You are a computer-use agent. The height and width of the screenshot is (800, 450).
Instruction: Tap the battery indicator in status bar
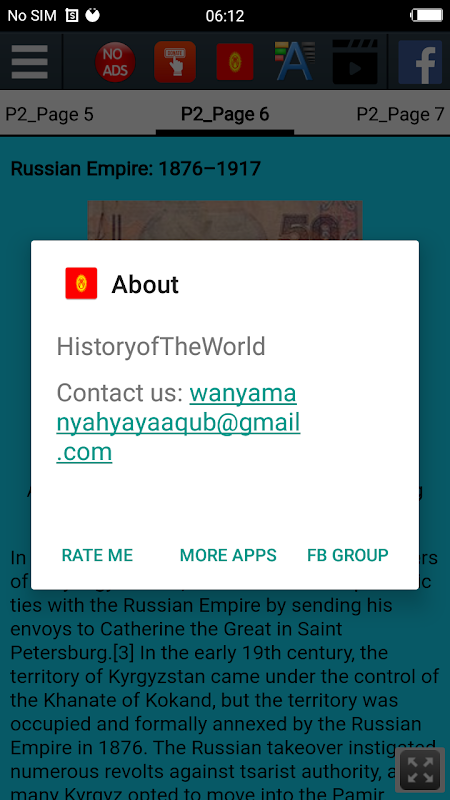[427, 15]
